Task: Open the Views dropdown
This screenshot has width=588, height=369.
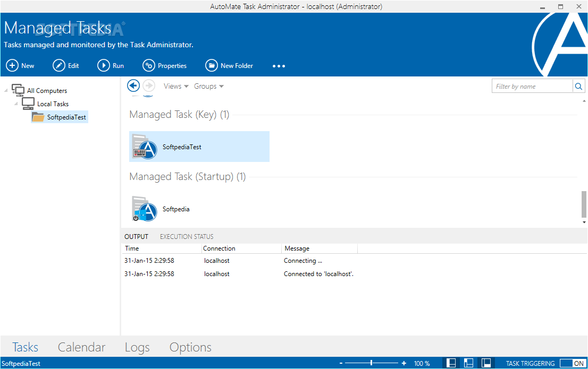Action: pos(176,86)
